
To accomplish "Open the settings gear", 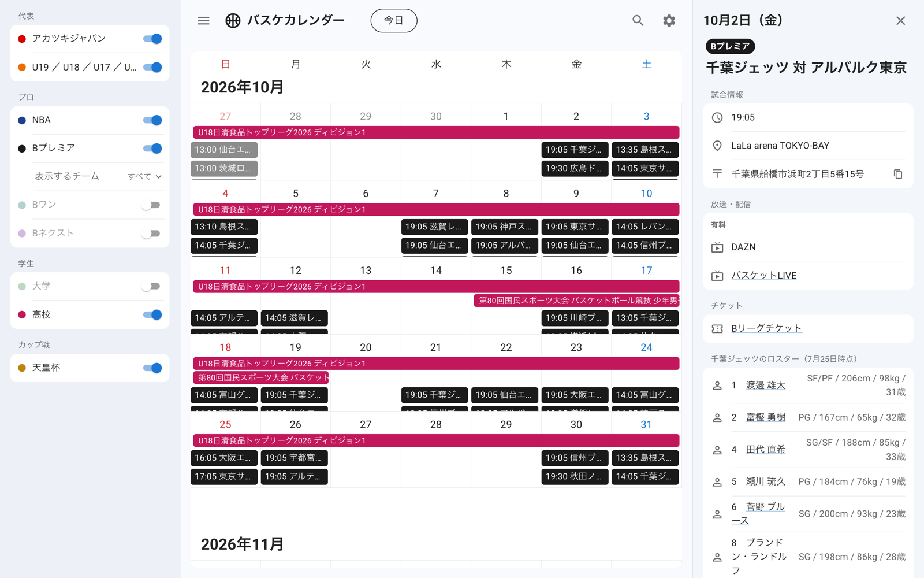I will (669, 21).
